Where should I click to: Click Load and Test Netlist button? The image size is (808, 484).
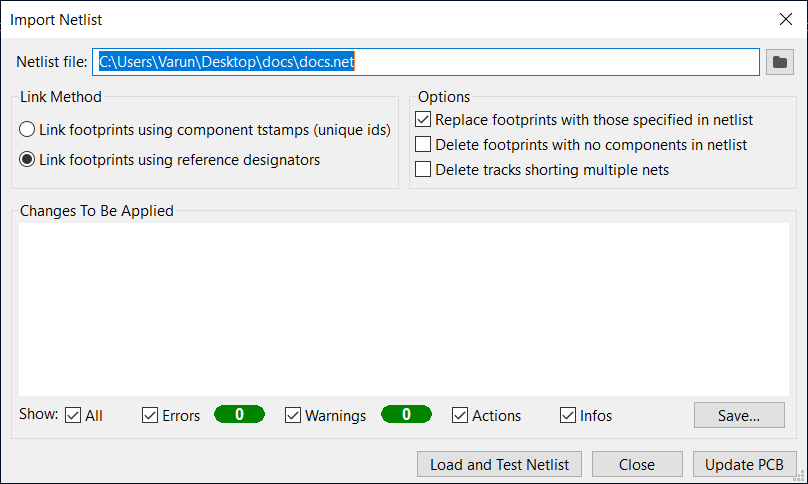pyautogui.click(x=499, y=464)
